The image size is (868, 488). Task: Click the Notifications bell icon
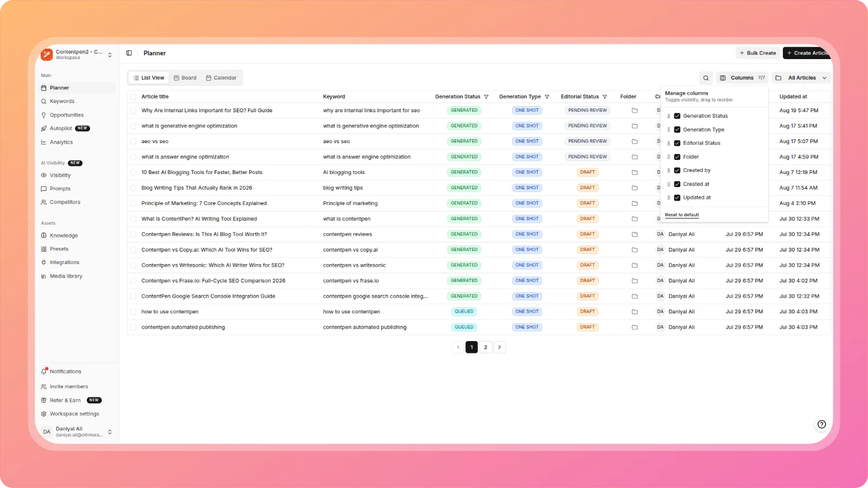44,372
